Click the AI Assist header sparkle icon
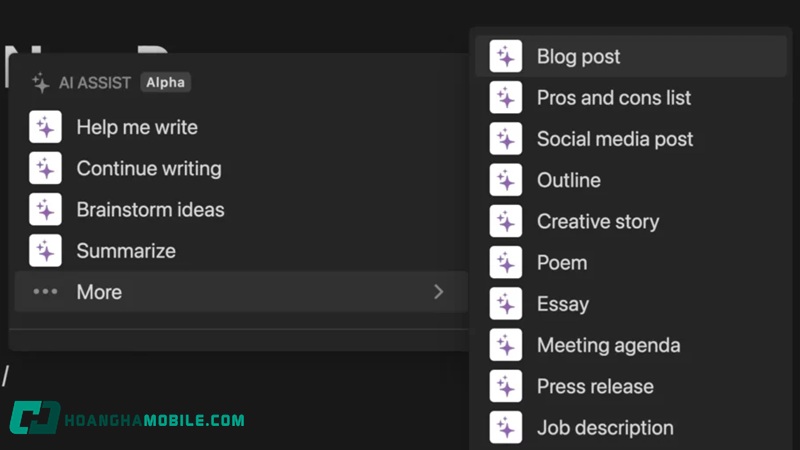This screenshot has width=800, height=450. click(41, 83)
